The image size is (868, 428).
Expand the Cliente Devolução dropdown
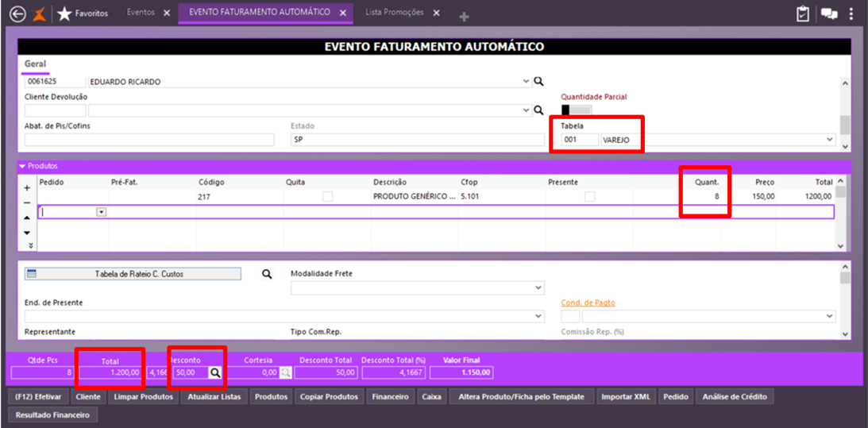coord(526,110)
